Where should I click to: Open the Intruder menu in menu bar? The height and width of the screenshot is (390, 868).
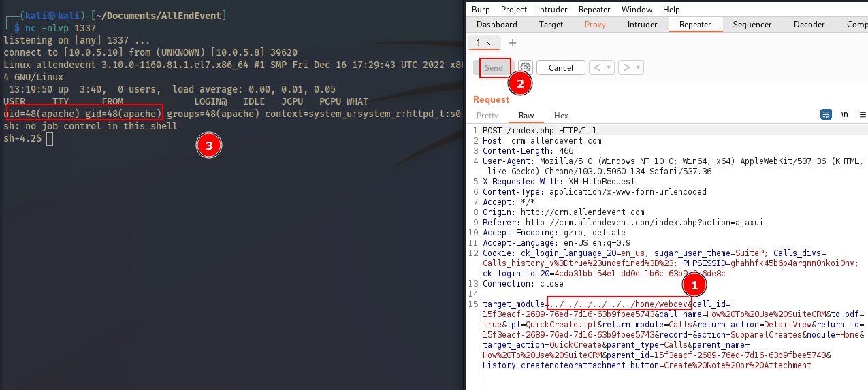pyautogui.click(x=553, y=10)
